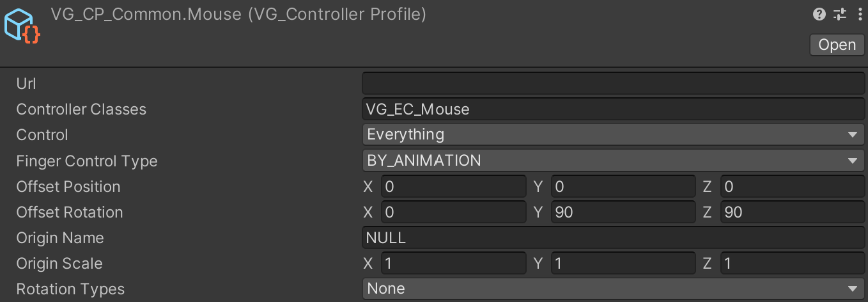Expand the Control dropdown showing Everything
Image resolution: width=868 pixels, height=302 pixels.
click(x=614, y=135)
